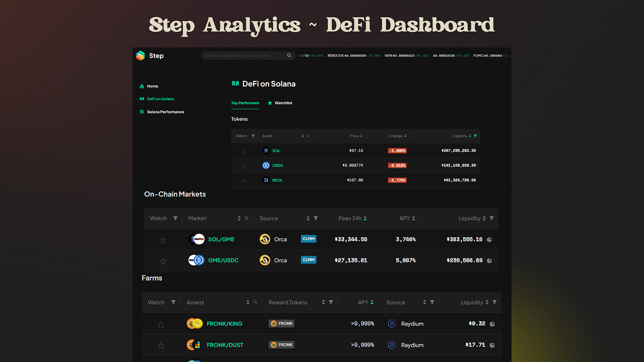
Task: Star BSOL to add to watchlist
Action: pyautogui.click(x=245, y=181)
